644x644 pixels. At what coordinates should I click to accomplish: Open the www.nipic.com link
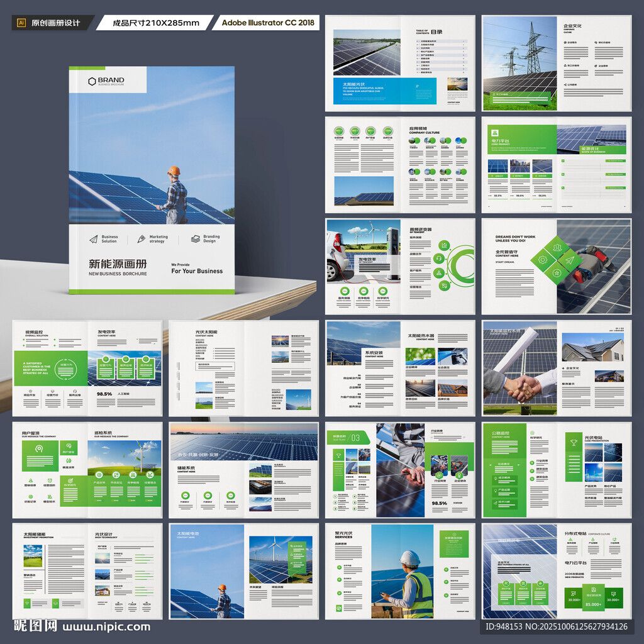coord(106,627)
